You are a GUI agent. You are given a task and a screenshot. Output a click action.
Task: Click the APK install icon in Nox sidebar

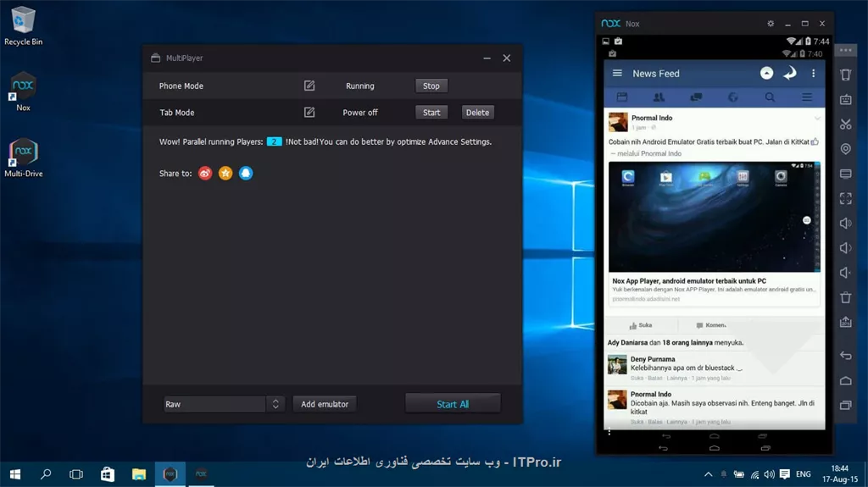tap(845, 322)
